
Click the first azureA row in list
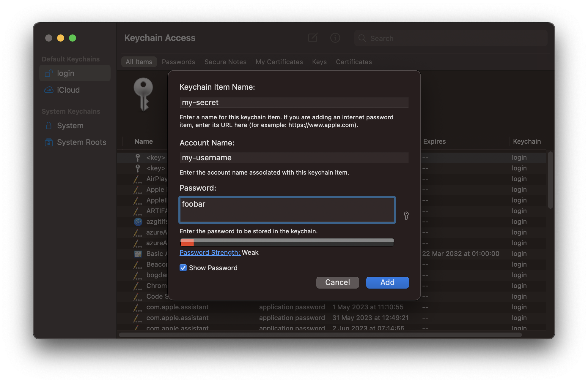click(157, 232)
